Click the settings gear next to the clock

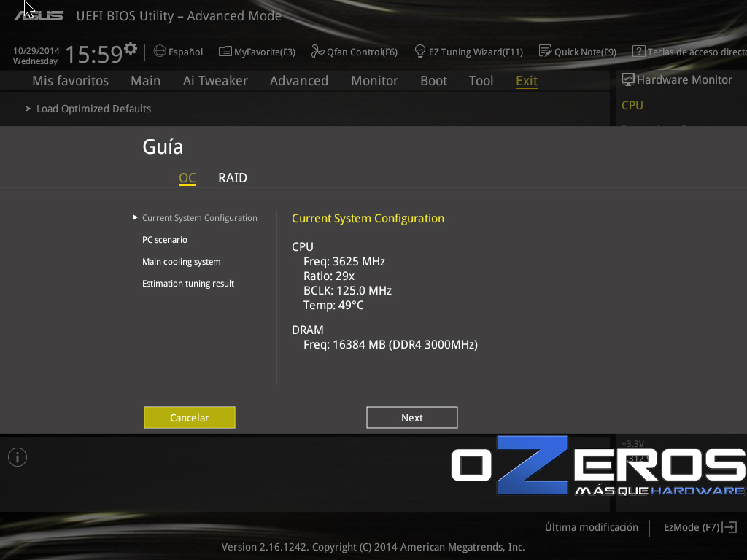click(131, 49)
